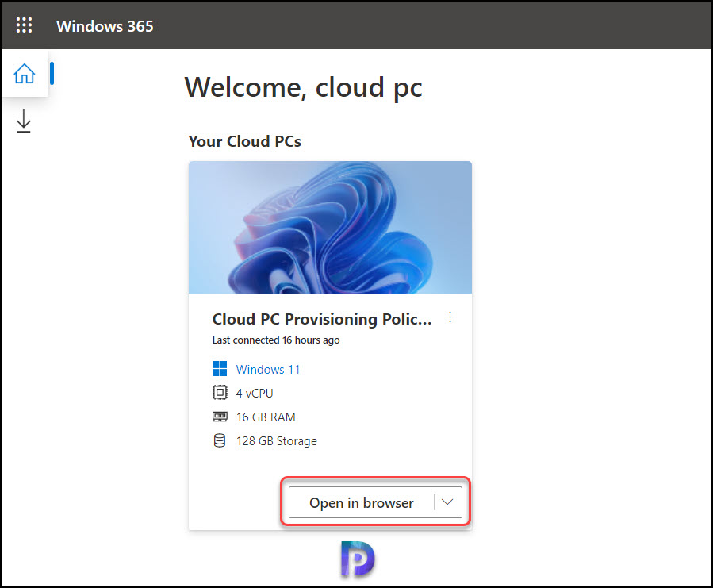Screen dimensions: 713x588
Task: Click the 16 GB RAM text
Action: (x=266, y=417)
